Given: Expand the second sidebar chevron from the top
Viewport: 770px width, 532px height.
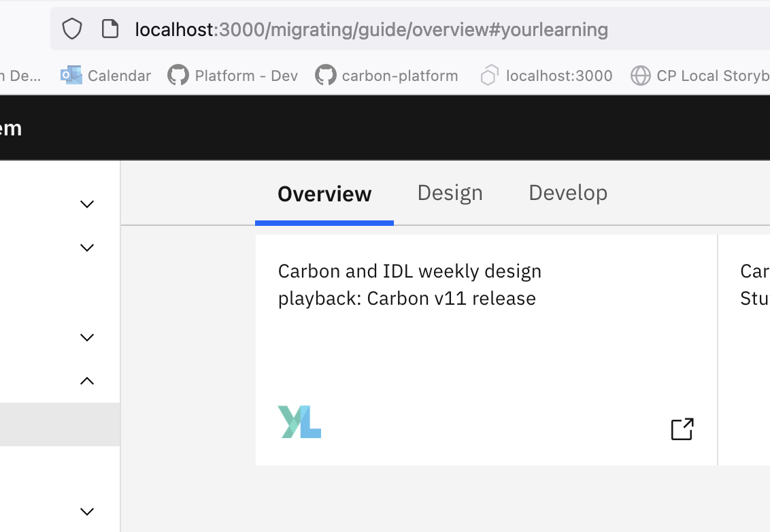Looking at the screenshot, I should 86,247.
